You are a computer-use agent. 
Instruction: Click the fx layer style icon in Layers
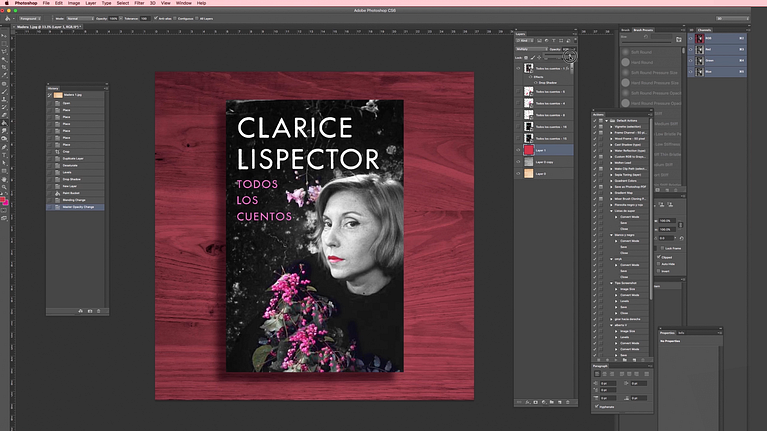(x=528, y=403)
